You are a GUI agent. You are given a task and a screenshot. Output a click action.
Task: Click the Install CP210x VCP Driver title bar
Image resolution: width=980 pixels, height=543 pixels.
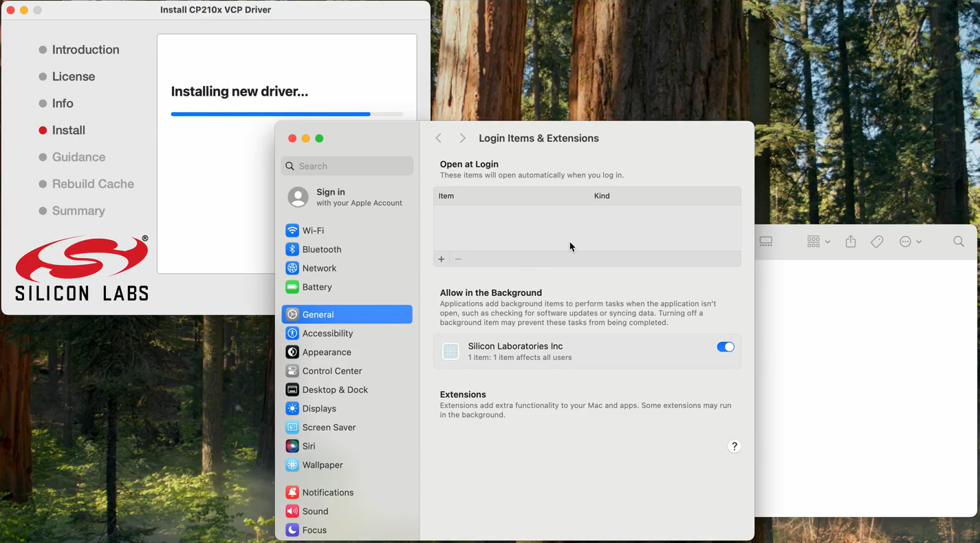pos(215,10)
